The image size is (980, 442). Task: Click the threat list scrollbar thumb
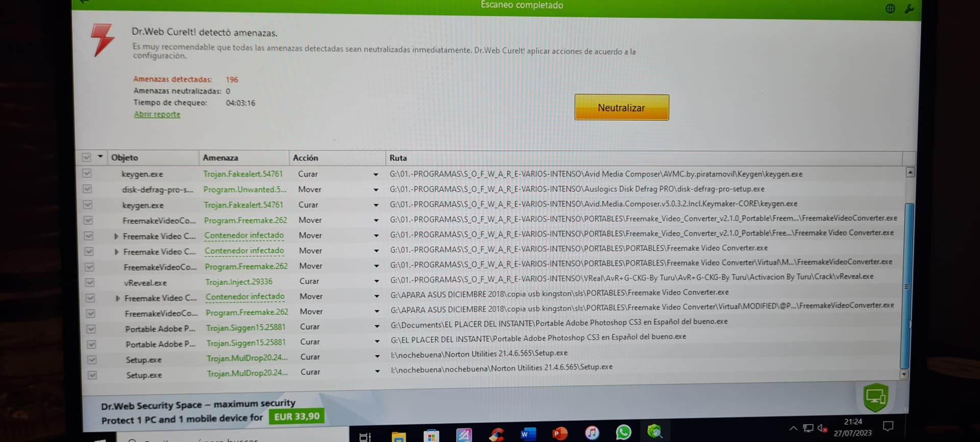pos(907,285)
